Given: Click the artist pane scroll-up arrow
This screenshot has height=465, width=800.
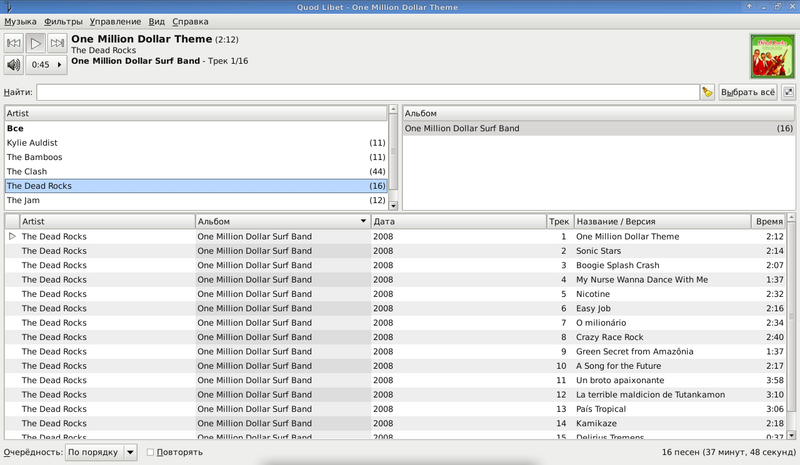Looking at the screenshot, I should click(393, 109).
